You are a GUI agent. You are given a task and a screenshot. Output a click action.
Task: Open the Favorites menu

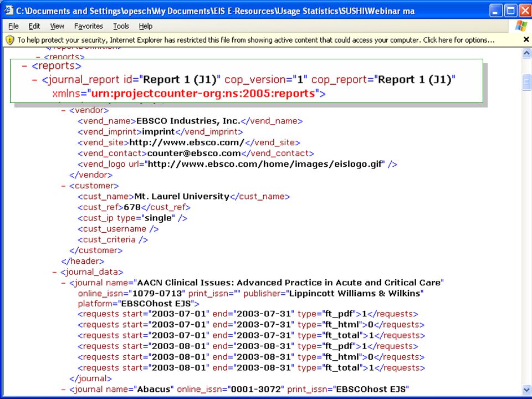88,26
